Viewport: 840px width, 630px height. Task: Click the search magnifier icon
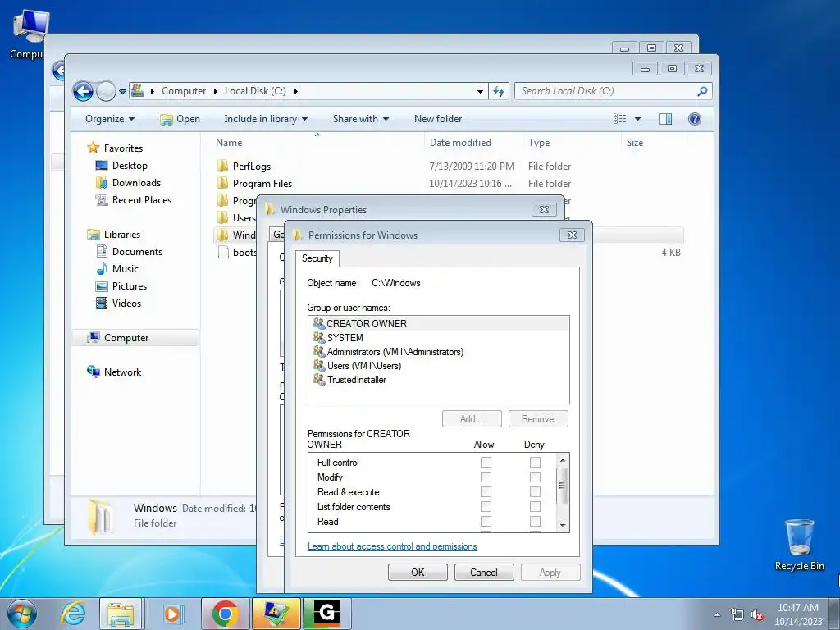tap(702, 91)
